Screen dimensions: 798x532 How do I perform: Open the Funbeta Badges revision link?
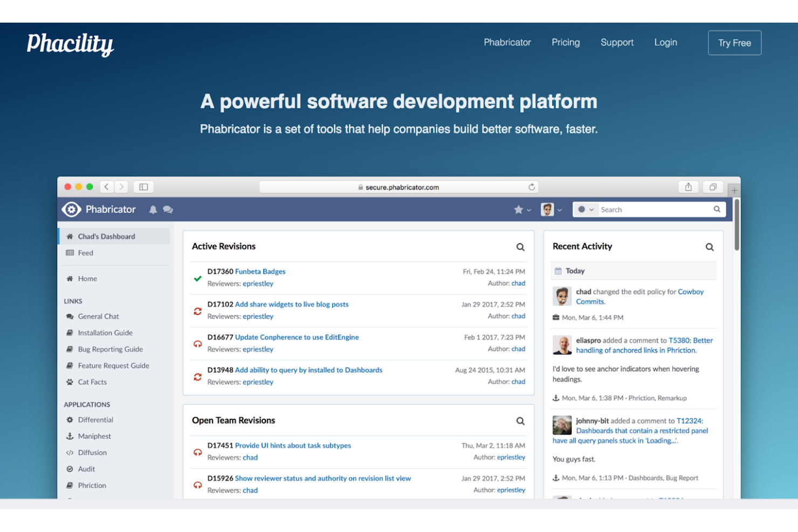pyautogui.click(x=260, y=271)
